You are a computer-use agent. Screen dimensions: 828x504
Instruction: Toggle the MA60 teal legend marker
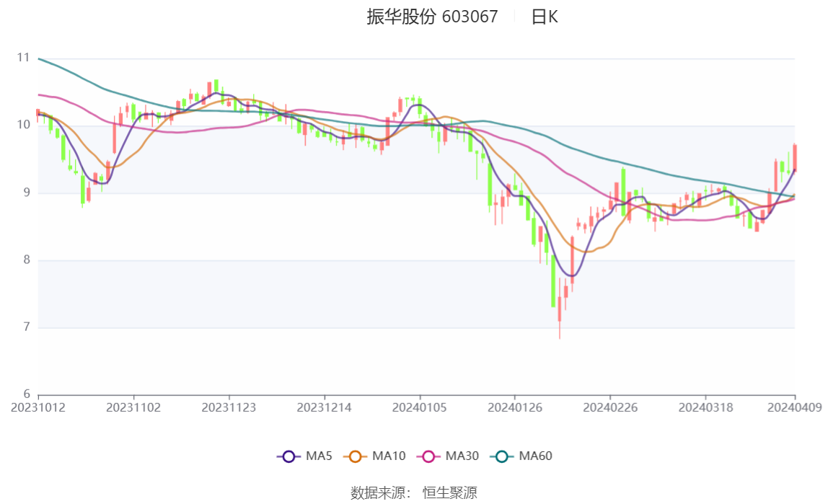(502, 456)
